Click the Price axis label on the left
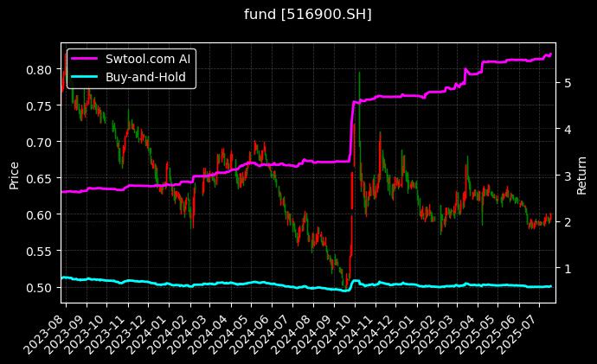The width and height of the screenshot is (597, 364). coord(14,172)
